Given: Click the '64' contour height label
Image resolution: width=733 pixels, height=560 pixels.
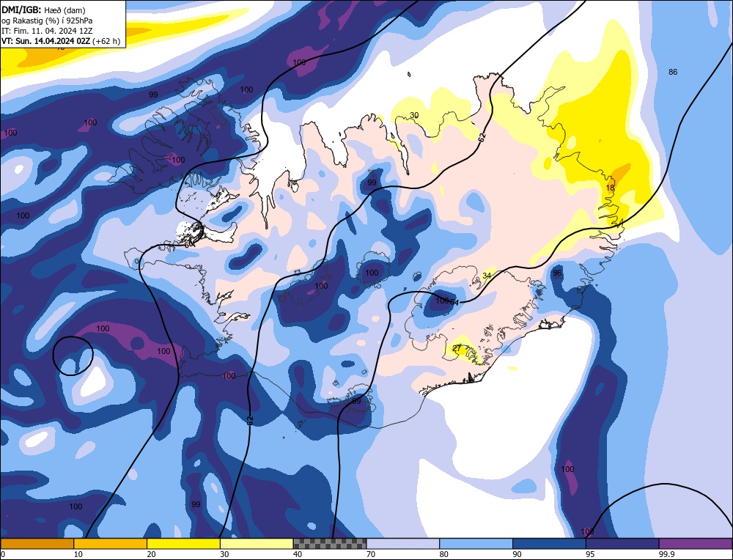Looking at the screenshot, I should 454,302.
